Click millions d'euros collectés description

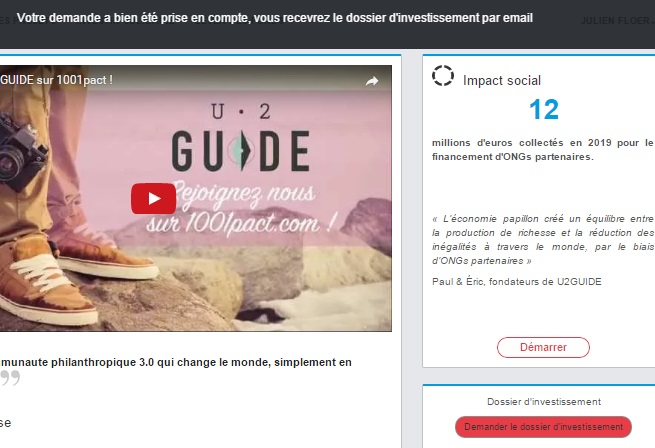coord(543,150)
